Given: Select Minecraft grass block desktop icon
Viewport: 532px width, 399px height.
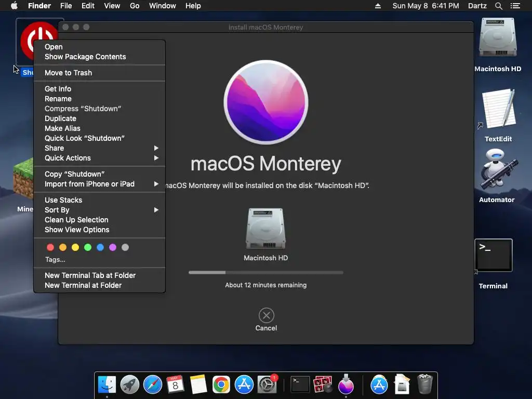Looking at the screenshot, I should (x=23, y=178).
